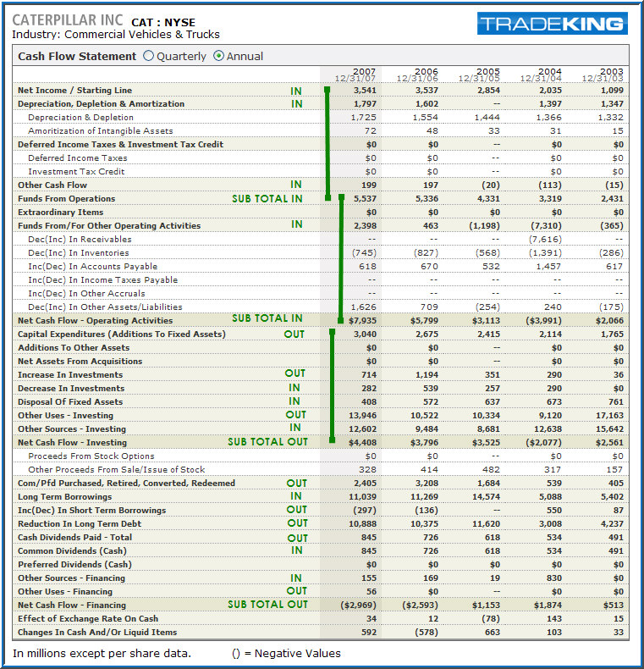Click Com/Pfd Purchased, Retired, Converted, Redeemed label
The image size is (644, 669).
126,484
